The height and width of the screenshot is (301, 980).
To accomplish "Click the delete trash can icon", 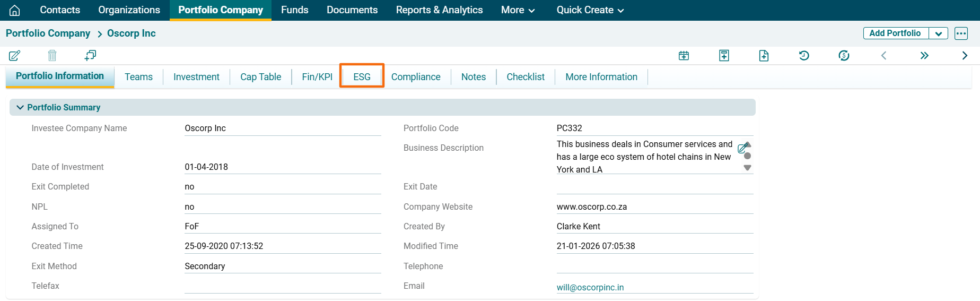I will tap(52, 56).
